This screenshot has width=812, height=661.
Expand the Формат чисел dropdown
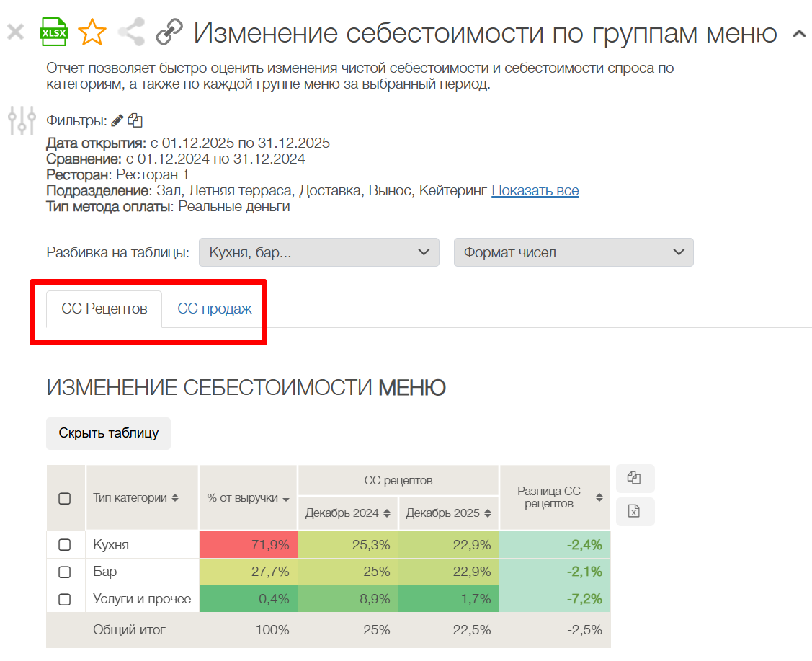tap(573, 252)
